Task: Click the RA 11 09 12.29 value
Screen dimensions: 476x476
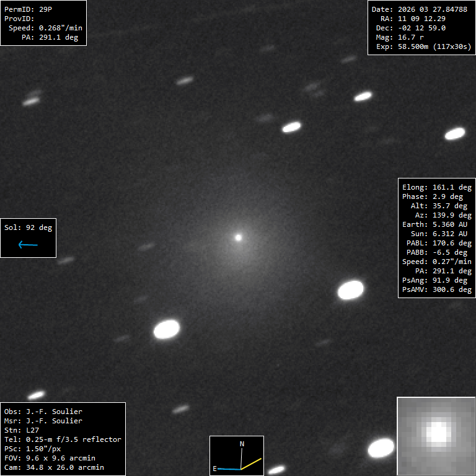Action: click(419, 19)
